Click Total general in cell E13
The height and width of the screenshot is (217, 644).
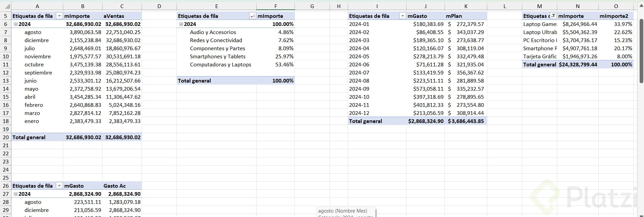coord(194,81)
